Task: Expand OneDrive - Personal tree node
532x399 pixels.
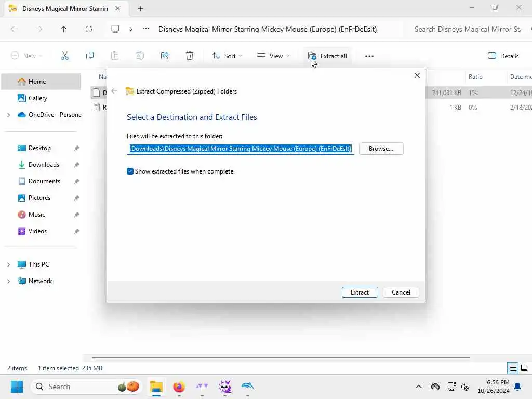Action: tap(8, 115)
